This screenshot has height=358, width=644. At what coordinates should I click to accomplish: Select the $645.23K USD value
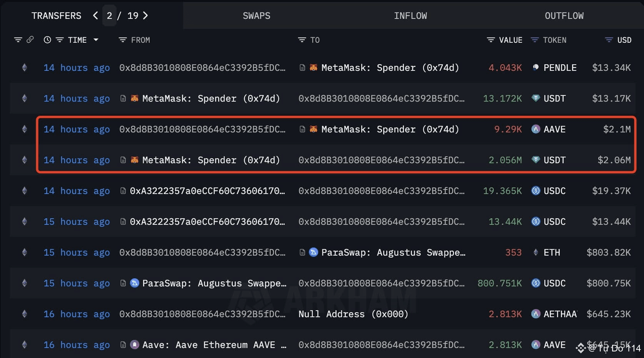point(609,314)
